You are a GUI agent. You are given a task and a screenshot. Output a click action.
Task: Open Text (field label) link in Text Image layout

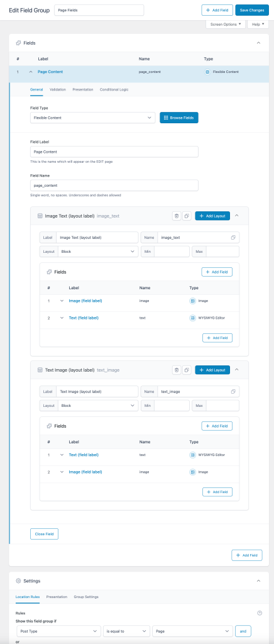pos(84,455)
